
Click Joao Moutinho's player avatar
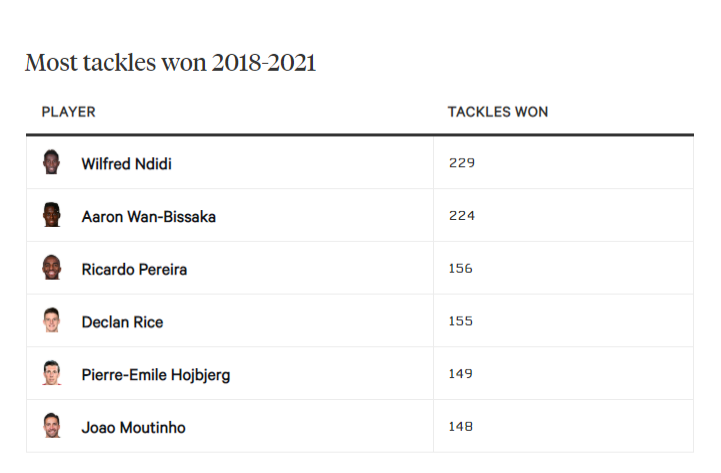point(52,427)
